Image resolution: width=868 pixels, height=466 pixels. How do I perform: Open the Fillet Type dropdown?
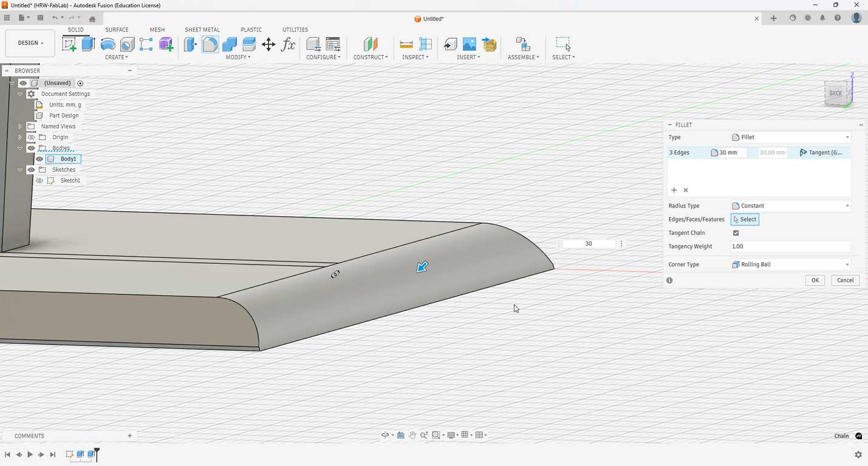coord(790,137)
